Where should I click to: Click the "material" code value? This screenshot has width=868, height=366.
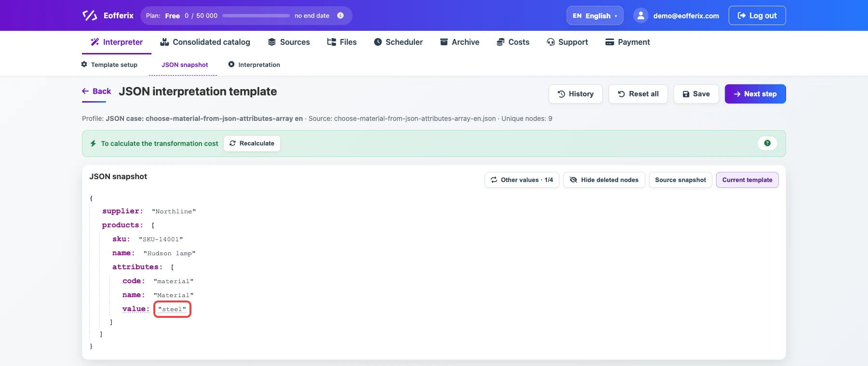coord(174,281)
